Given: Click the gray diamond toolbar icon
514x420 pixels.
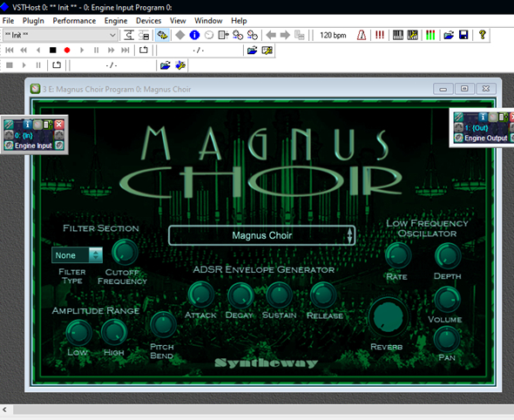Looking at the screenshot, I should [180, 35].
